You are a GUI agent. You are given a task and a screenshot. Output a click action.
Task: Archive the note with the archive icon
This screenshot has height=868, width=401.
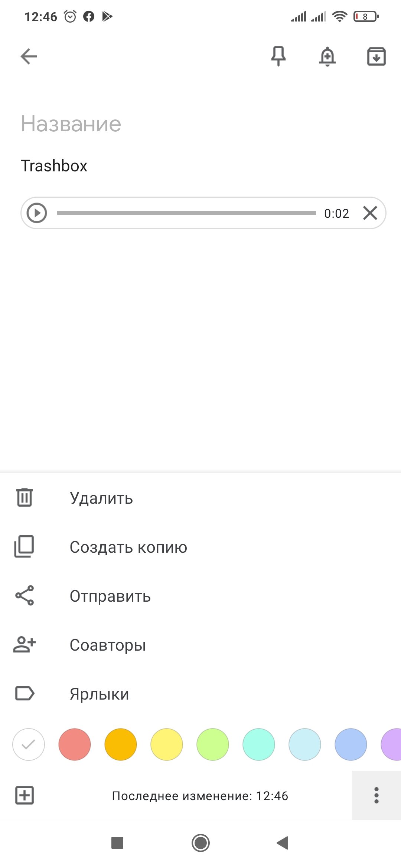click(376, 56)
